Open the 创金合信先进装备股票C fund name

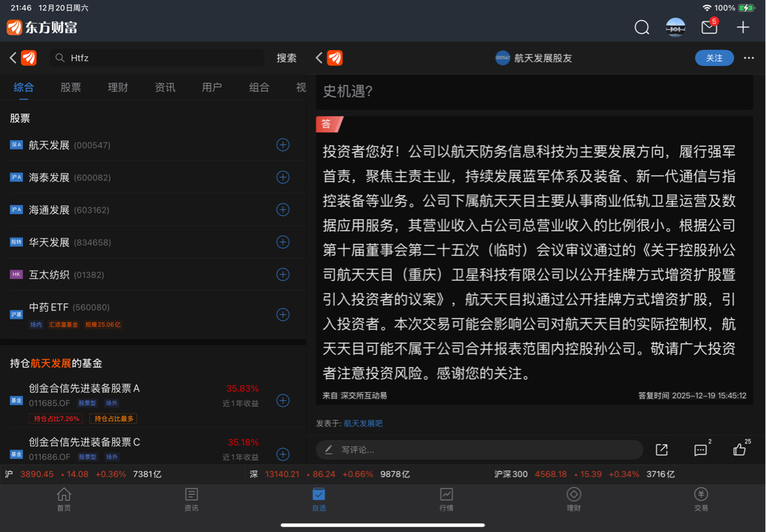[x=84, y=442]
